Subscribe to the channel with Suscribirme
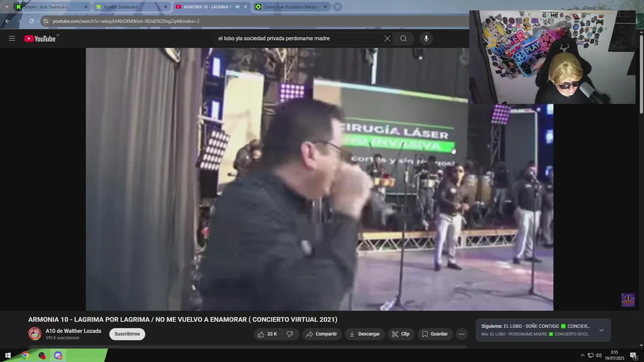Screen dimensions: 644x362 point(127,334)
